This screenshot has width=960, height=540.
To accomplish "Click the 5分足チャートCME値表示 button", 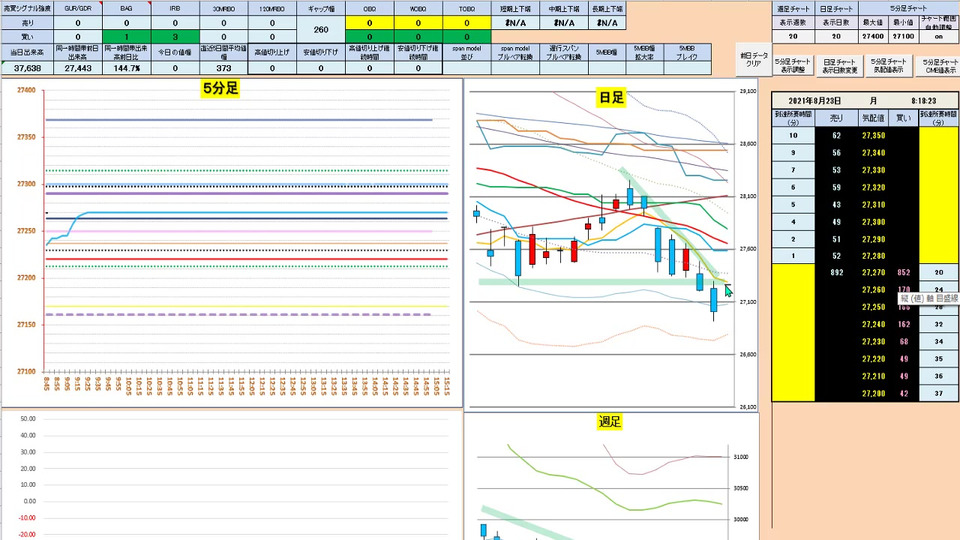I will coord(939,66).
